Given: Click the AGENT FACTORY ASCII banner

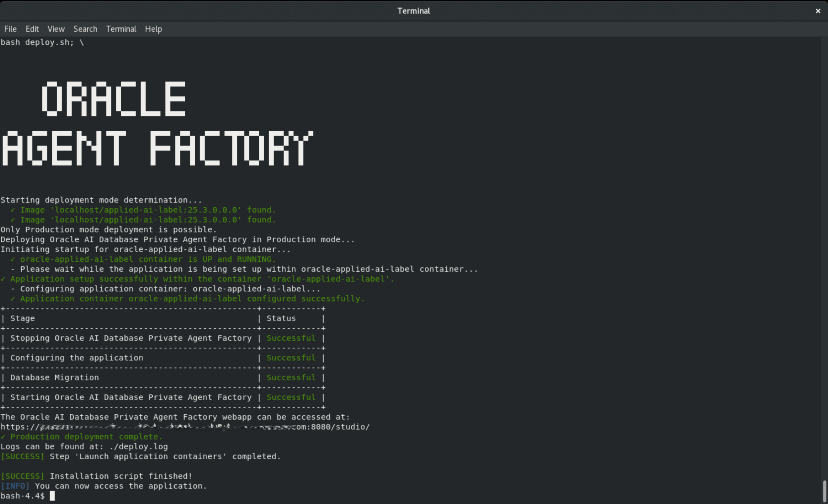Looking at the screenshot, I should [x=157, y=148].
